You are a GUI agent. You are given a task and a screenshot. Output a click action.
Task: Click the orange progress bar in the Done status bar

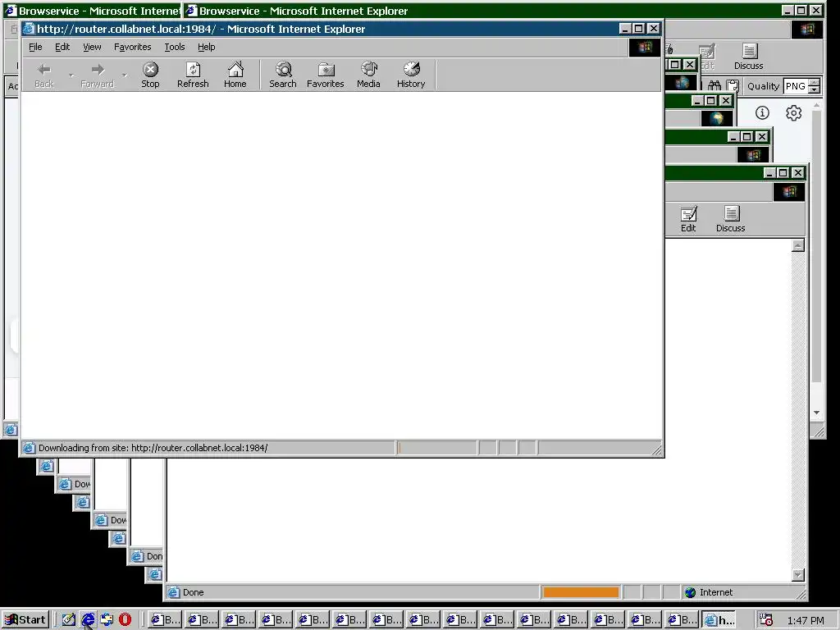581,592
